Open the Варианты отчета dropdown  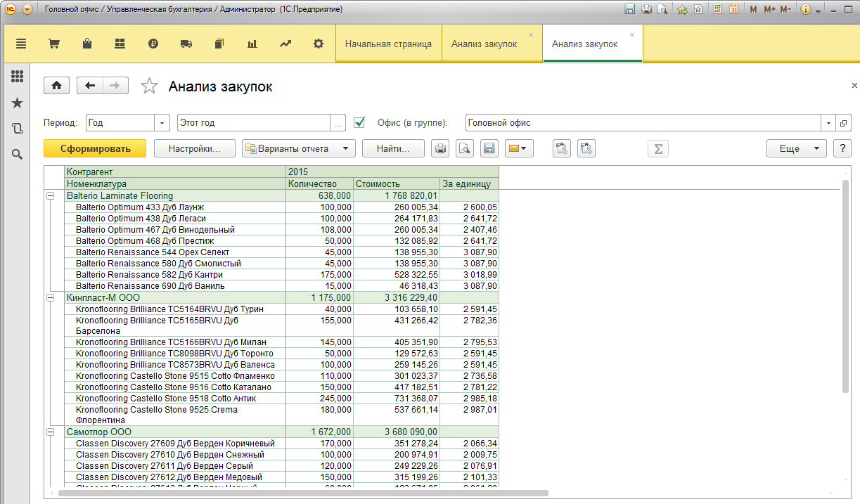[x=298, y=148]
